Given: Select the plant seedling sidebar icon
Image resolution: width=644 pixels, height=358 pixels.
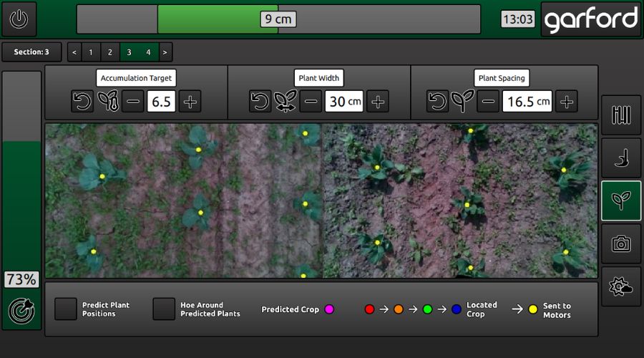Looking at the screenshot, I should [620, 200].
